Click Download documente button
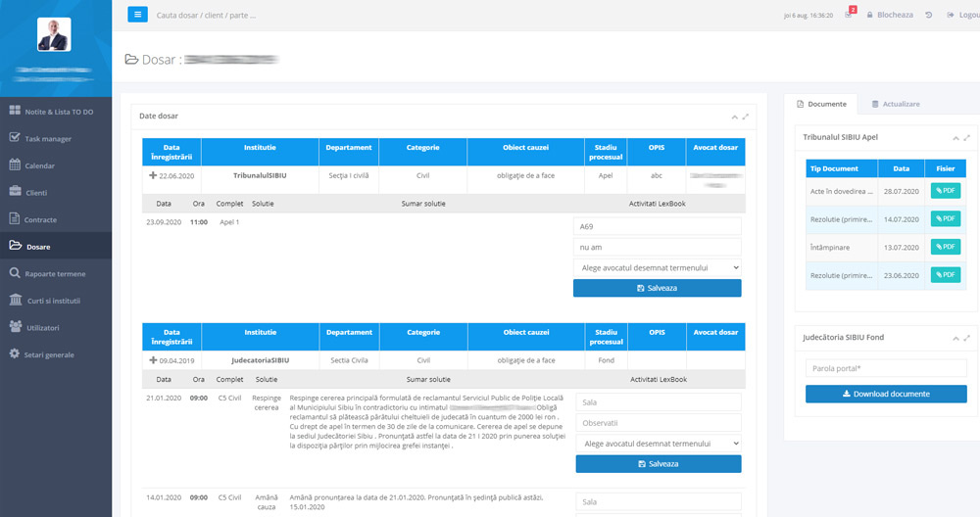The height and width of the screenshot is (517, 980). click(886, 394)
